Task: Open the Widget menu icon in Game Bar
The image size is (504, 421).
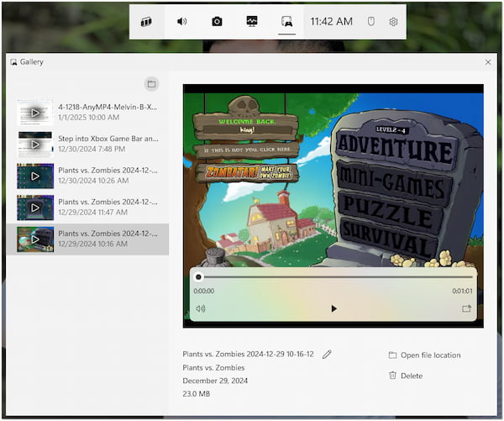Action: click(146, 22)
